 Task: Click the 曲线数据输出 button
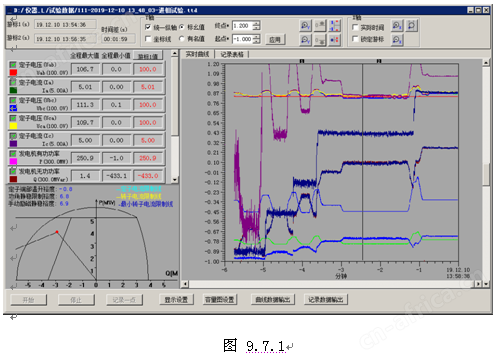(273, 299)
